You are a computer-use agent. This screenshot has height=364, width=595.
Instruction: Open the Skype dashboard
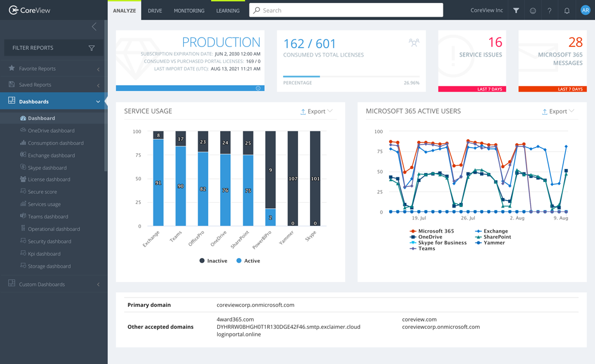pos(45,167)
